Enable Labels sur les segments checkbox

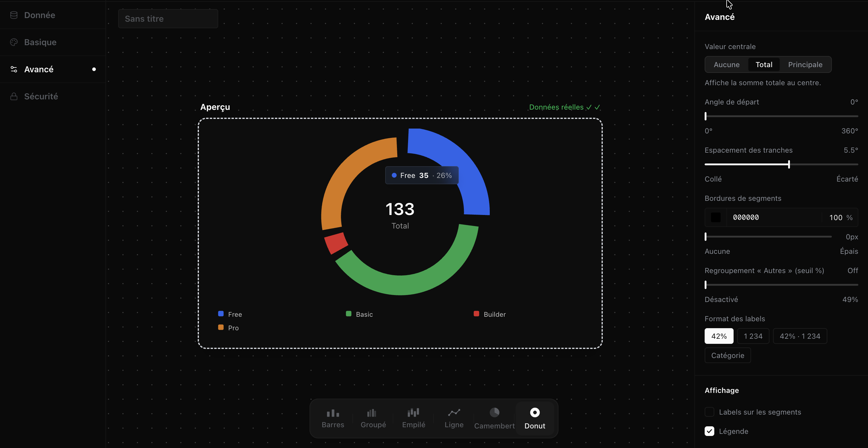click(x=709, y=412)
